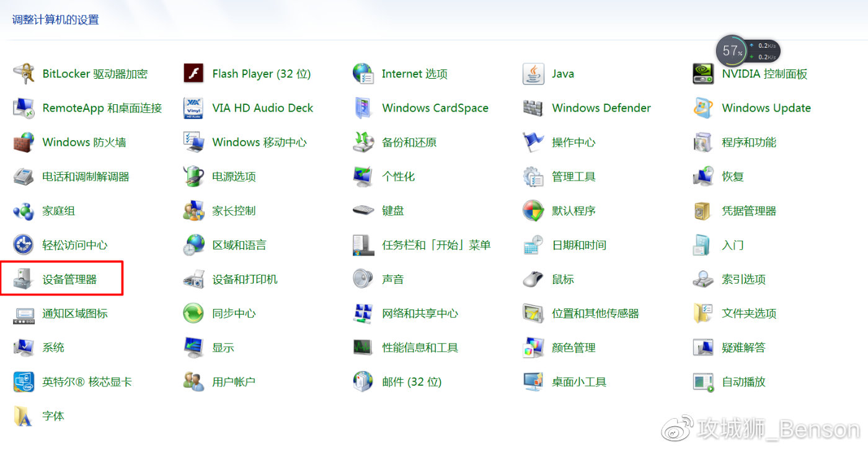The height and width of the screenshot is (451, 868).
Task: Click the 字体 fonts folder icon
Action: click(24, 416)
